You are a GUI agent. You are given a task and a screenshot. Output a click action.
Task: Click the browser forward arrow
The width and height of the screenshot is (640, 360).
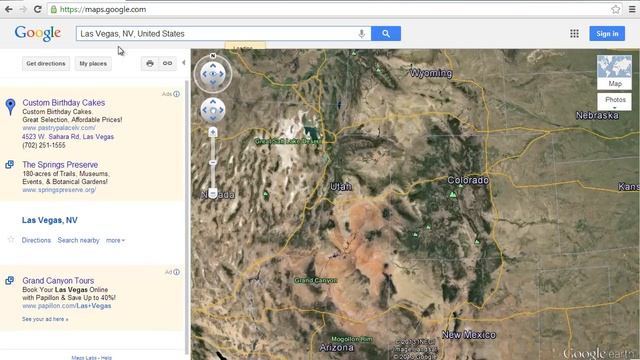[x=23, y=9]
